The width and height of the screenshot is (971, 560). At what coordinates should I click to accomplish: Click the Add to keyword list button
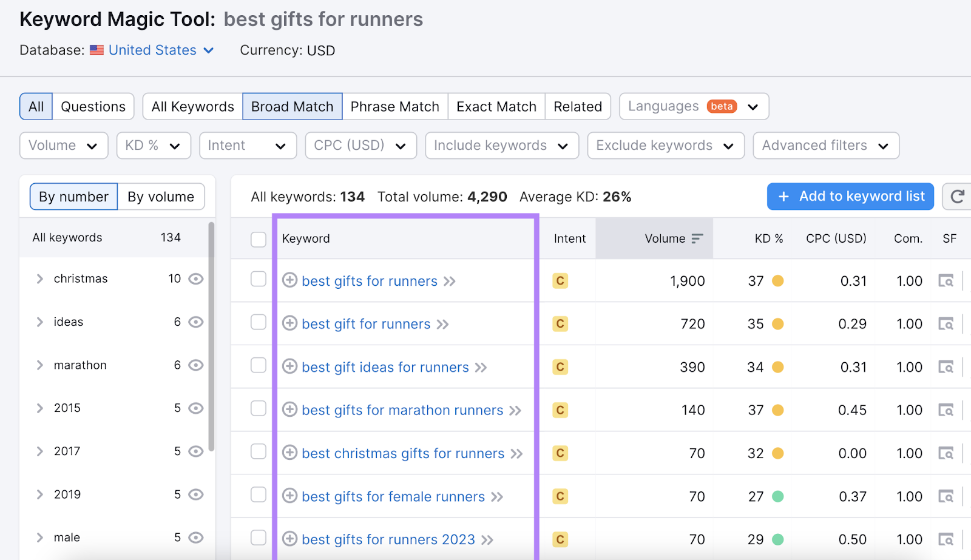850,196
